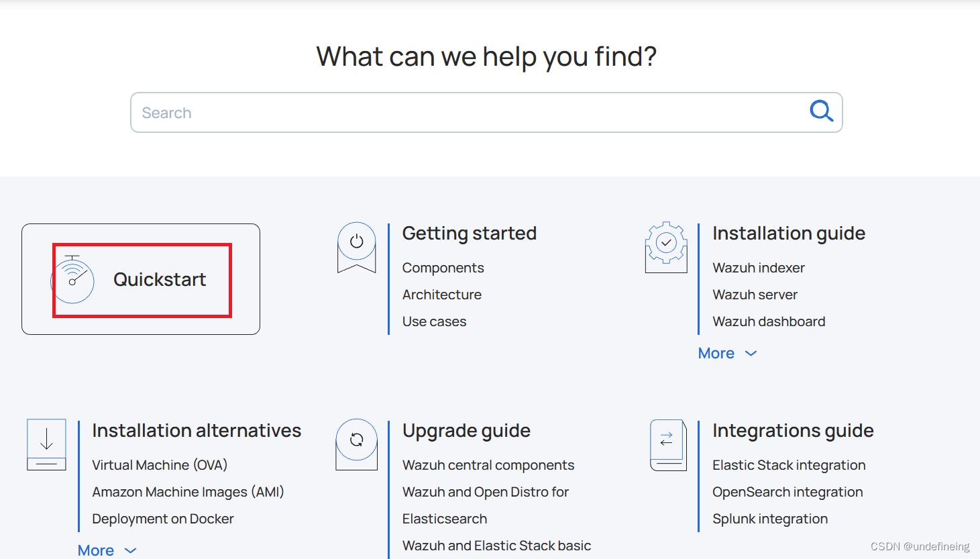Open Elastic Stack integration link
This screenshot has width=980, height=559.
coord(789,465)
